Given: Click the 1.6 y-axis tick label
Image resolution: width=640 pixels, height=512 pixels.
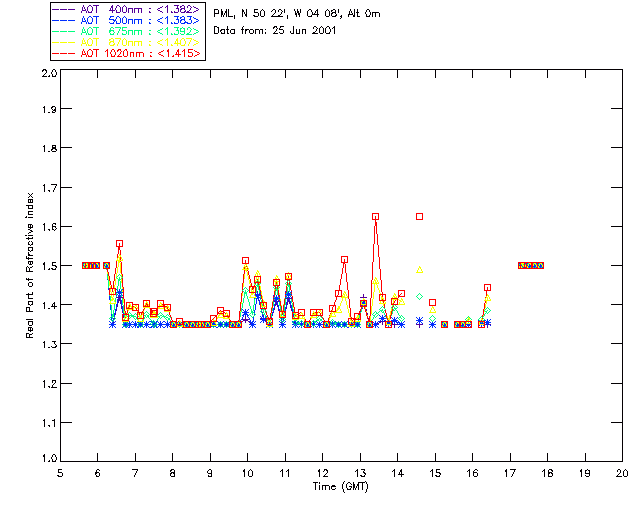Looking at the screenshot, I should tap(49, 227).
